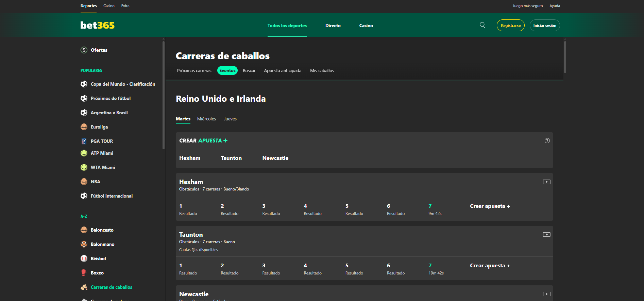Open Taunton race 6 Resultado
Image resolution: width=644 pixels, height=301 pixels.
point(396,269)
